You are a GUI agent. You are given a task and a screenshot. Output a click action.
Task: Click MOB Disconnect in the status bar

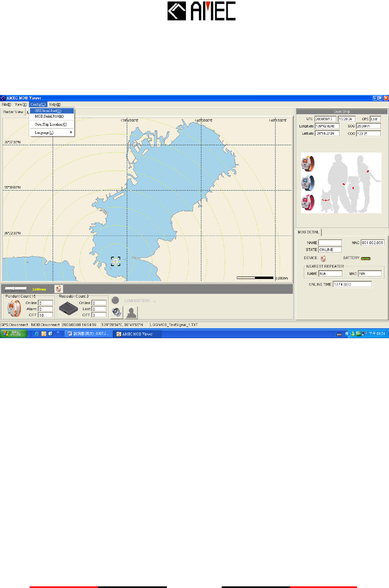click(45, 325)
